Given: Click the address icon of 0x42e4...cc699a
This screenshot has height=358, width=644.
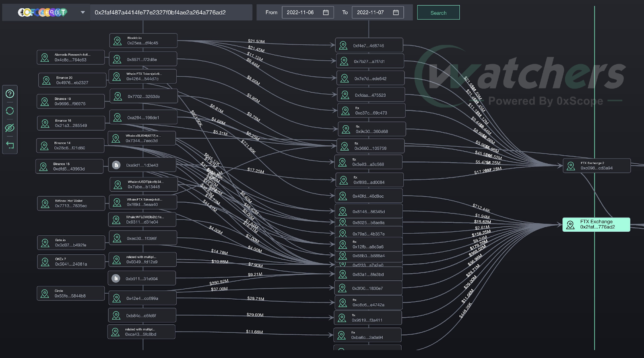Looking at the screenshot, I should 117,298.
